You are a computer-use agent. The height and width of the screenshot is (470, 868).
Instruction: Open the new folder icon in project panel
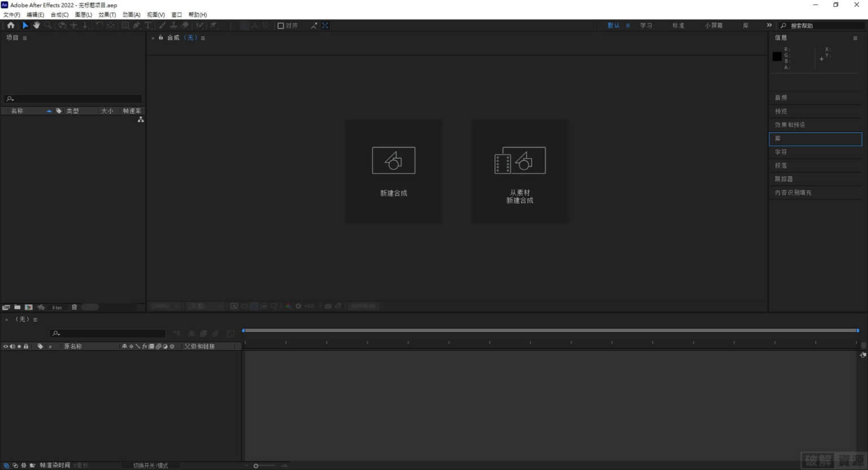(17, 307)
